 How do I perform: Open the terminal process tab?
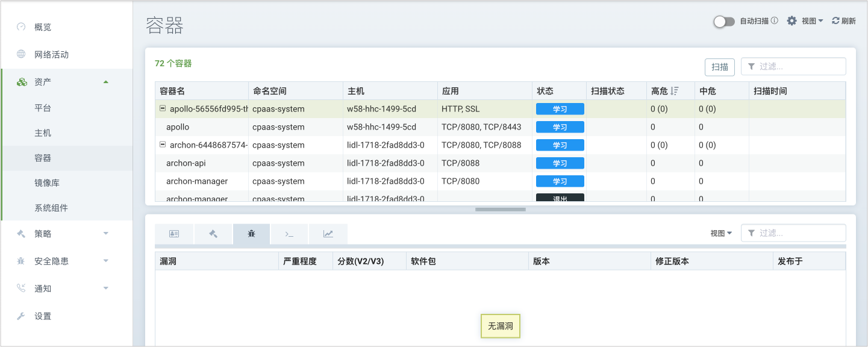pyautogui.click(x=289, y=234)
